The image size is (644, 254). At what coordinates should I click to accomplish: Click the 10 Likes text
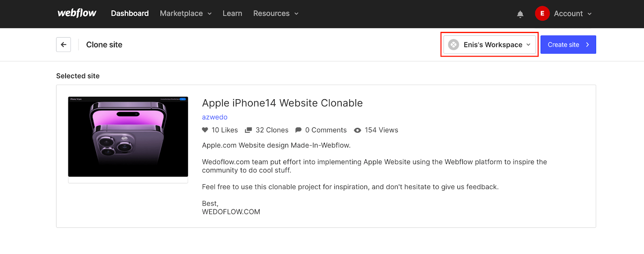coord(225,130)
